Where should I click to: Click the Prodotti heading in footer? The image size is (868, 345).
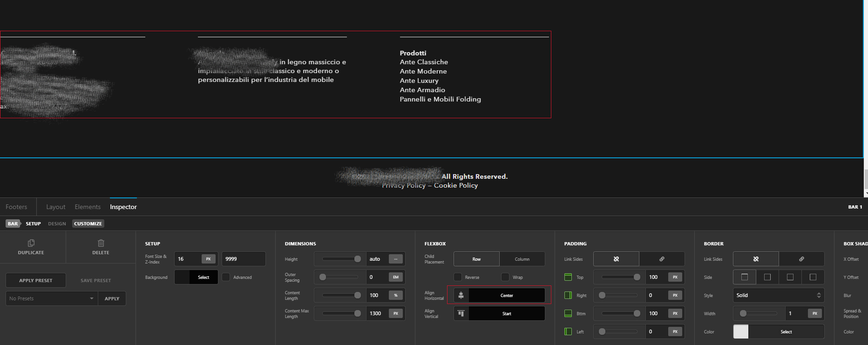[x=413, y=53]
